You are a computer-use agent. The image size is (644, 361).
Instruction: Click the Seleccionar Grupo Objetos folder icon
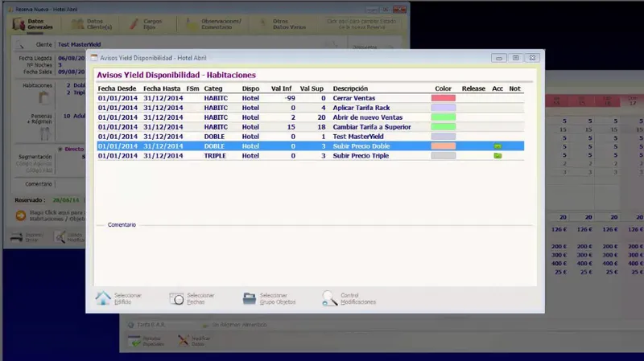pyautogui.click(x=250, y=298)
